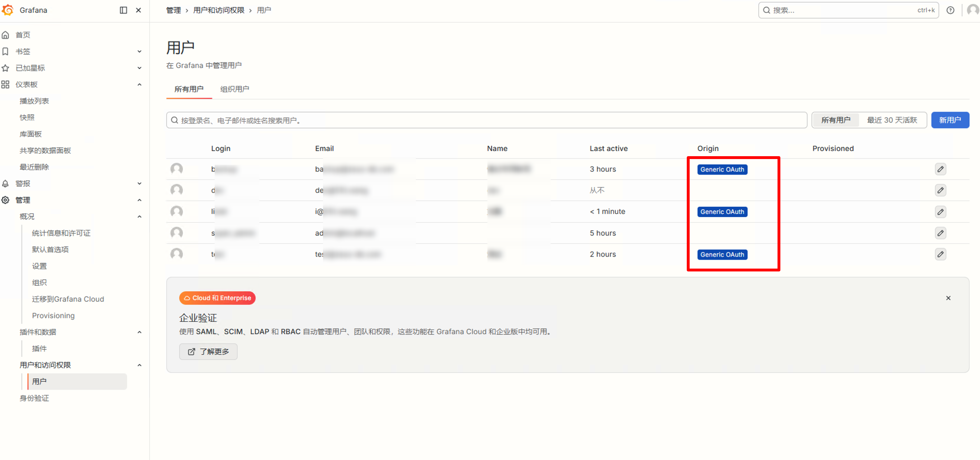Collapse the 概况 section chevron
The height and width of the screenshot is (460, 980).
pos(139,217)
